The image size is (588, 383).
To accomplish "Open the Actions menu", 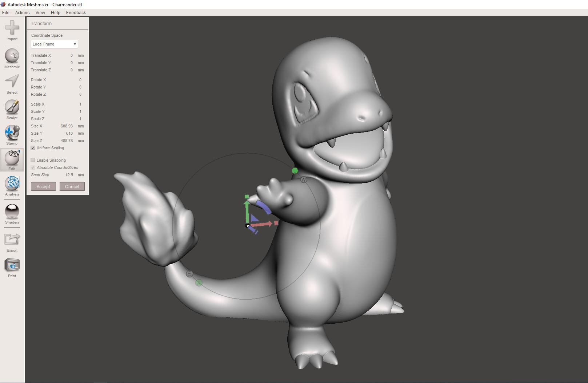I will pyautogui.click(x=22, y=12).
